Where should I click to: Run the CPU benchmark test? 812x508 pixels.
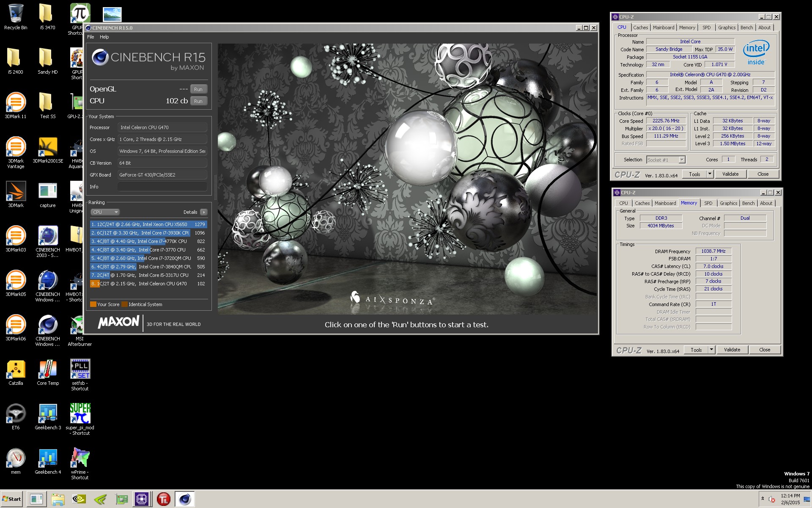pos(198,101)
